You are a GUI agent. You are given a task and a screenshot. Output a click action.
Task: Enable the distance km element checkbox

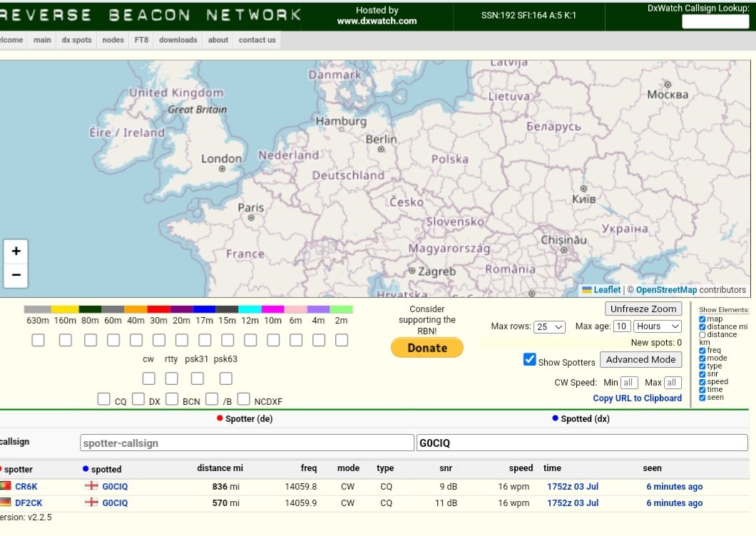pos(703,334)
